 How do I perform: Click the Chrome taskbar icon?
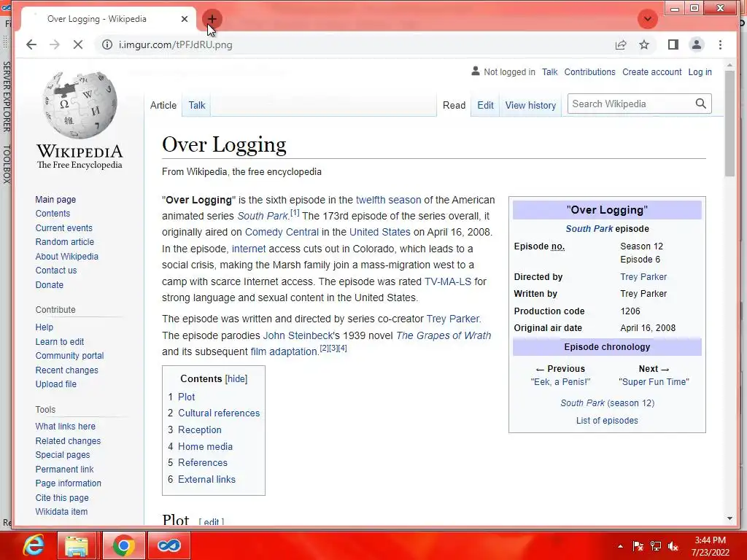pyautogui.click(x=123, y=545)
